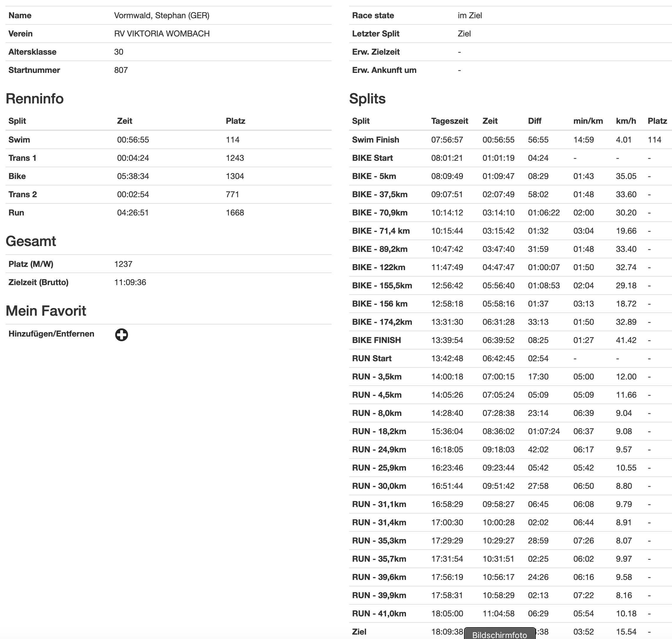672x639 pixels.
Task: Click the BIKE - 155,5km split label
Action: [382, 285]
